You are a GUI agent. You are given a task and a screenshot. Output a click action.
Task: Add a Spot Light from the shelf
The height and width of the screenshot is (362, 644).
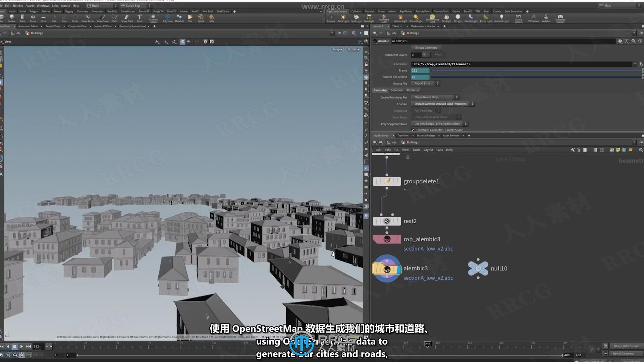point(356,18)
